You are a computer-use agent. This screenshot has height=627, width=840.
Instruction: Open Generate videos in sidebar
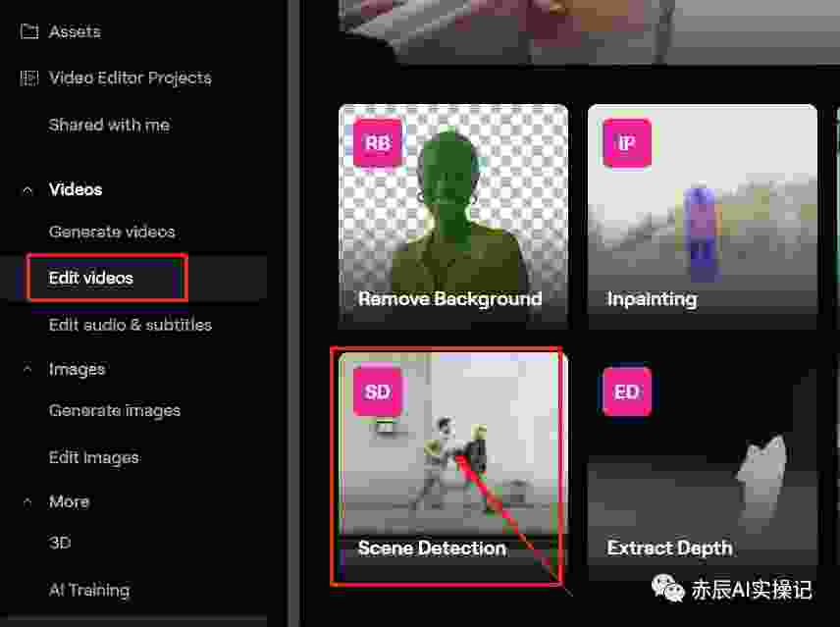pos(112,232)
